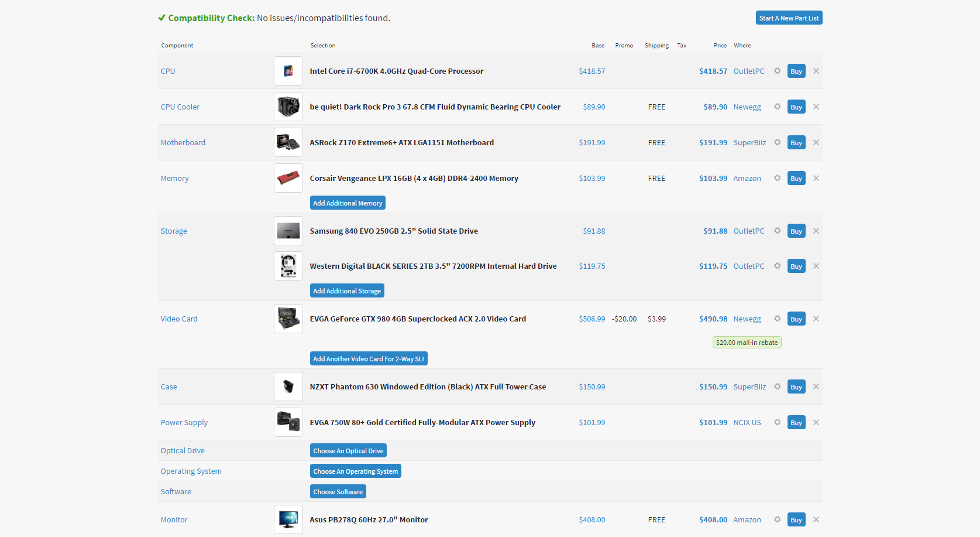Buy the Samsung 840 EVO solid state drive

pos(796,231)
